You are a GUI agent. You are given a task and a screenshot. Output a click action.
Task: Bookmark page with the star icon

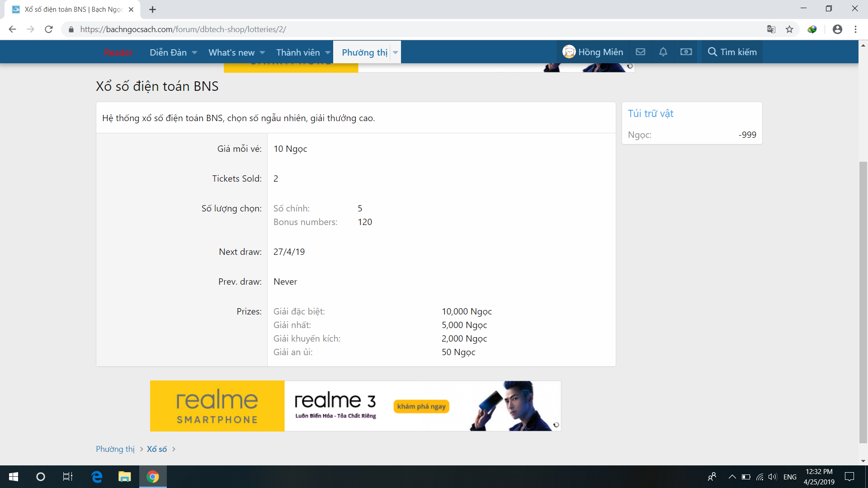789,29
